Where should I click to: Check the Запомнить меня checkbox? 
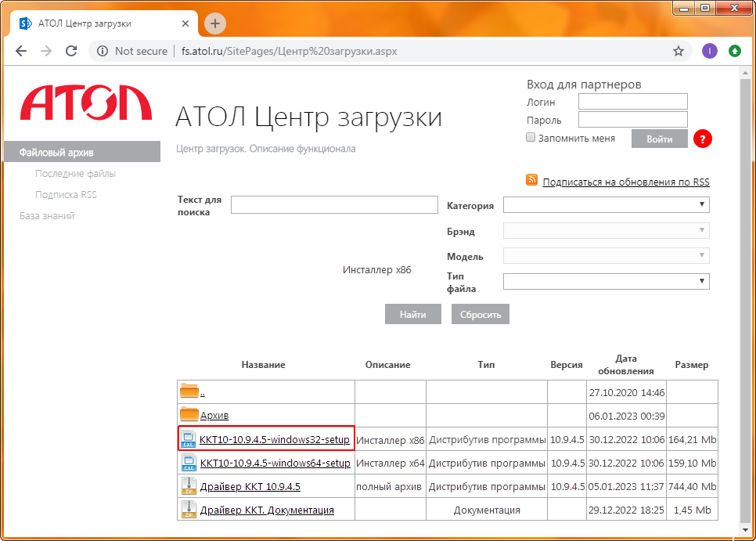click(x=531, y=138)
